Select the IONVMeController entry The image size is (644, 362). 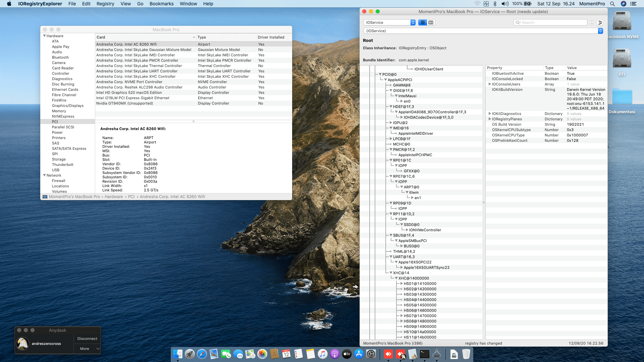[x=425, y=230]
